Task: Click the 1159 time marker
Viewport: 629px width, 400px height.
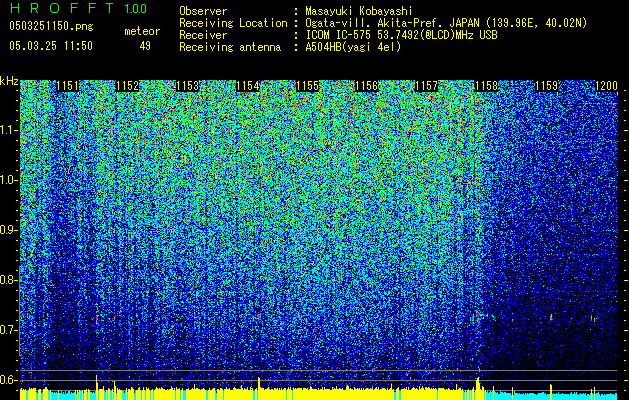Action: [x=546, y=86]
